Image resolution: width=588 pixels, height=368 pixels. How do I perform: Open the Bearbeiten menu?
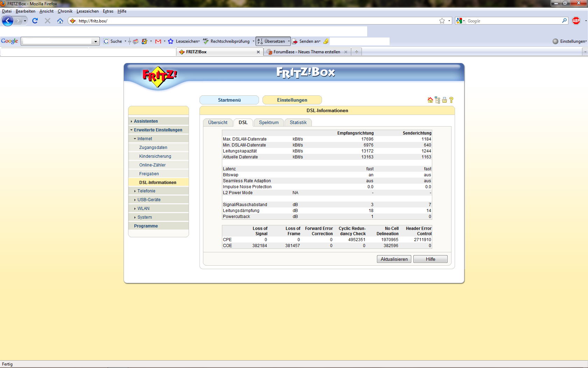click(25, 11)
